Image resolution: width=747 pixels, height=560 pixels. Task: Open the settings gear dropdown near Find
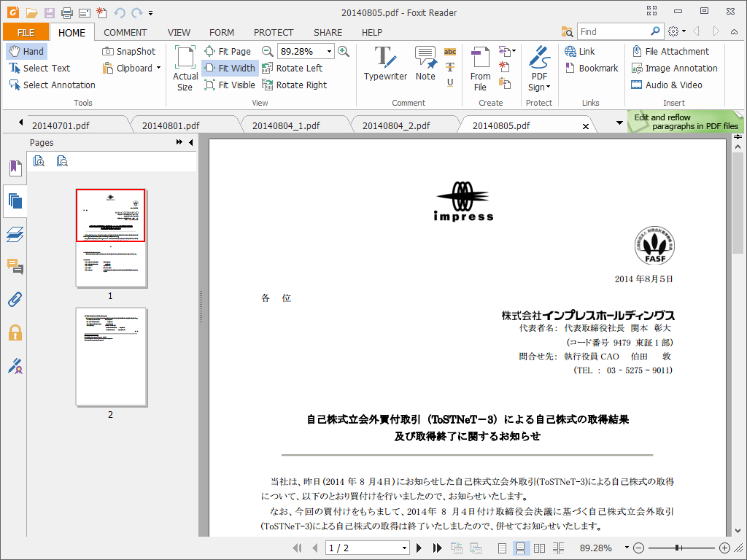[x=676, y=31]
